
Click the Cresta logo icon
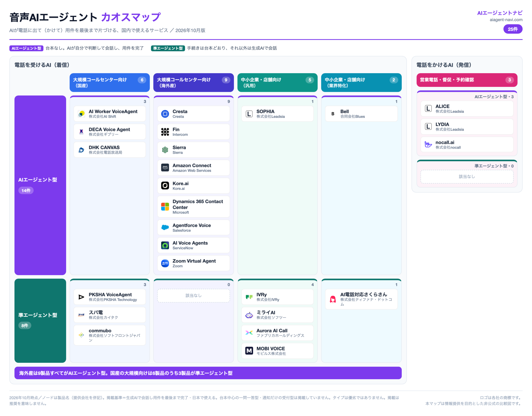coord(165,114)
